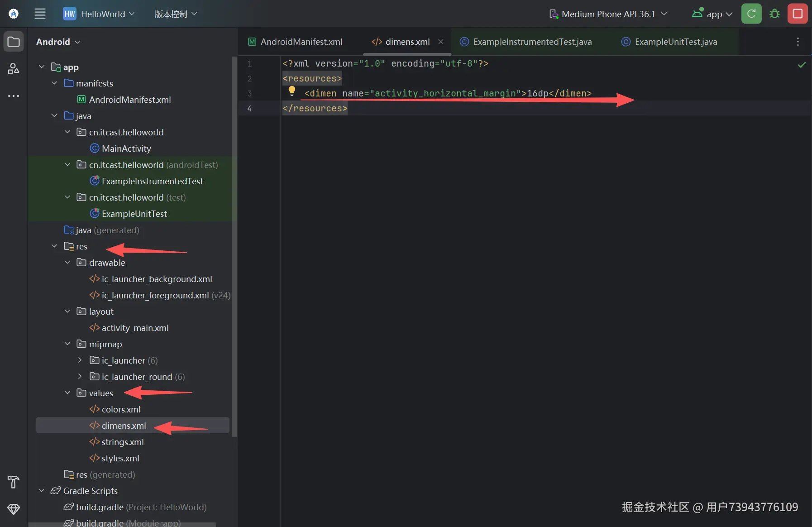Click the lightbulb quick-fix icon
The image size is (812, 527).
point(292,91)
